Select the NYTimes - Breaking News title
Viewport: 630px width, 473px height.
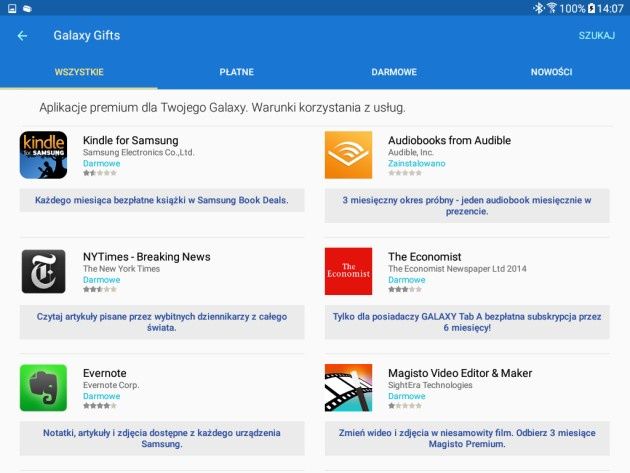click(x=147, y=257)
